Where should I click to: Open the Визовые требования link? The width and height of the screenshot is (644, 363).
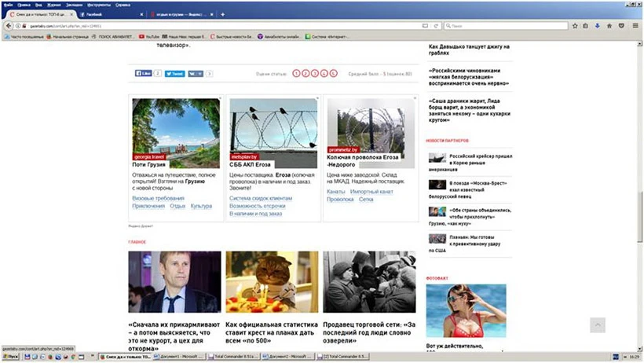[158, 198]
